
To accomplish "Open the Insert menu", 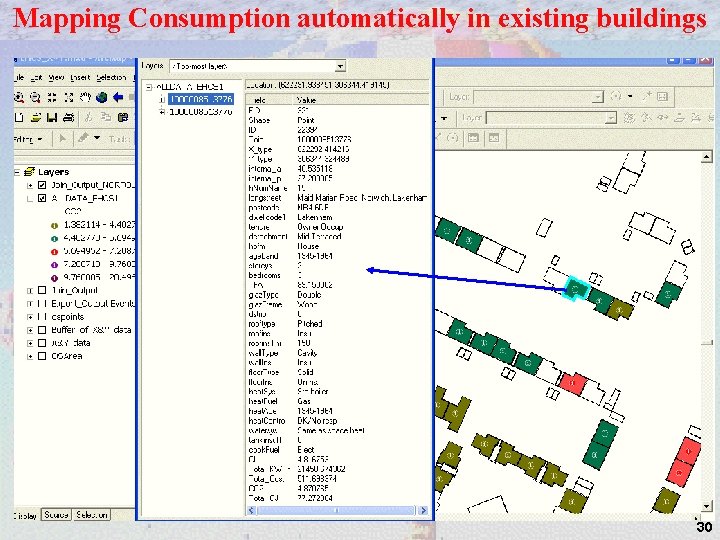I will [80, 77].
